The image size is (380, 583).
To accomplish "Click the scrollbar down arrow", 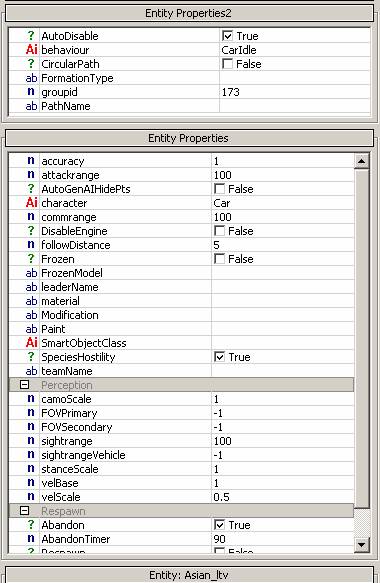I will point(361,545).
